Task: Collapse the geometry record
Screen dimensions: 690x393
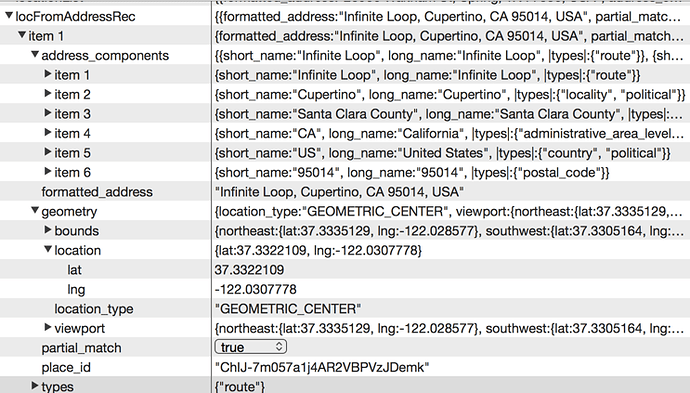Action: click(35, 211)
